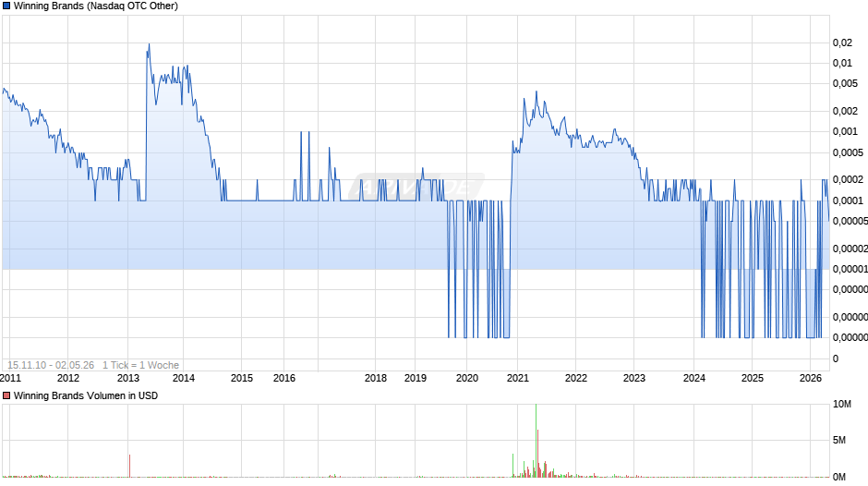Click the 2013 year label

(128, 378)
